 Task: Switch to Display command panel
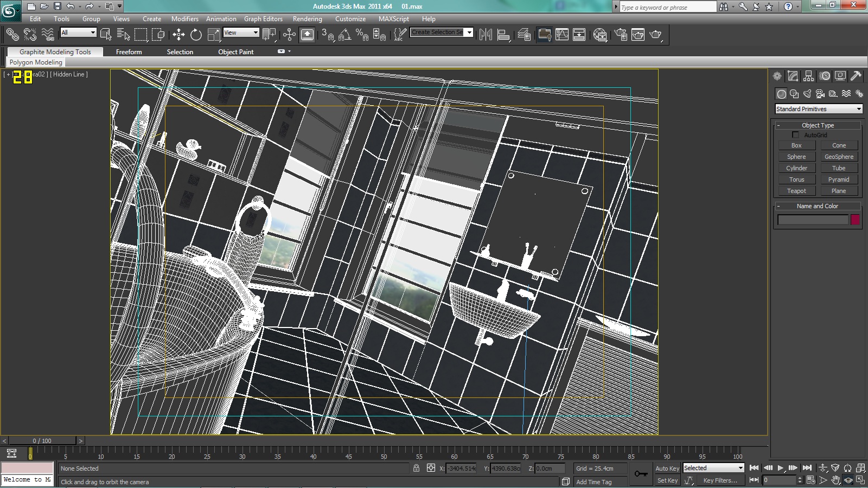click(840, 76)
